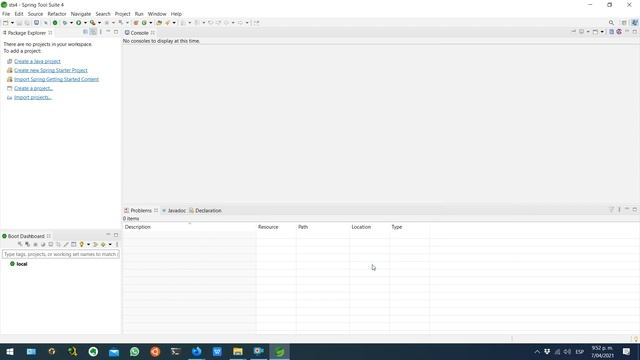Click the New file toolbar icon

[6, 23]
